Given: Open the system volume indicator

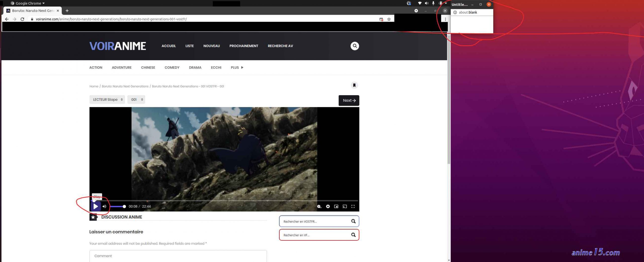Looking at the screenshot, I should point(426,3).
